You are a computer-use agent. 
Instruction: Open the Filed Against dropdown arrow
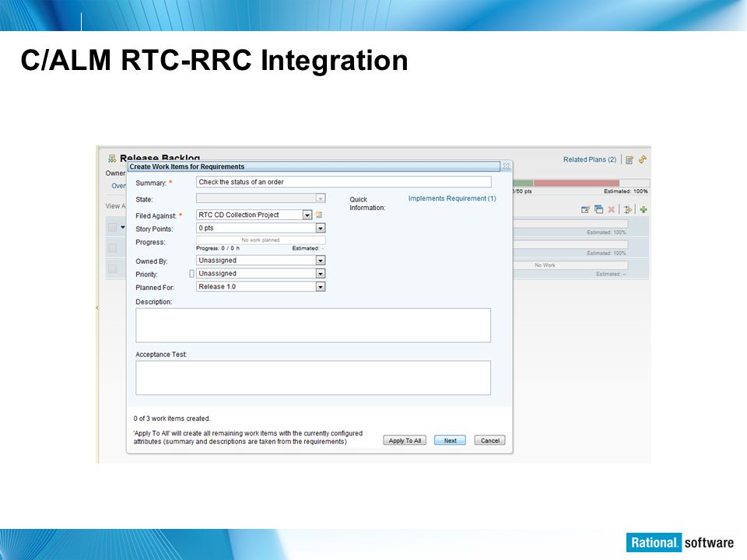click(307, 215)
